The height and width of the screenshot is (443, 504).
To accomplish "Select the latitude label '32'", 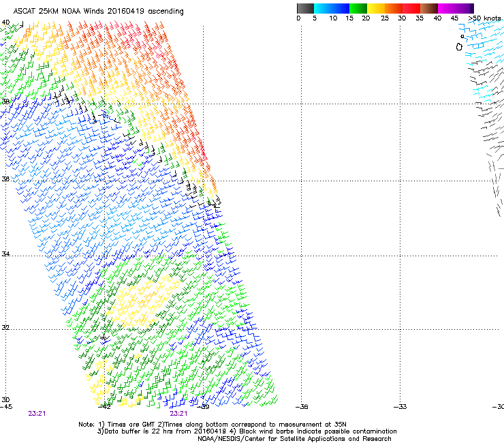I will 5,328.
